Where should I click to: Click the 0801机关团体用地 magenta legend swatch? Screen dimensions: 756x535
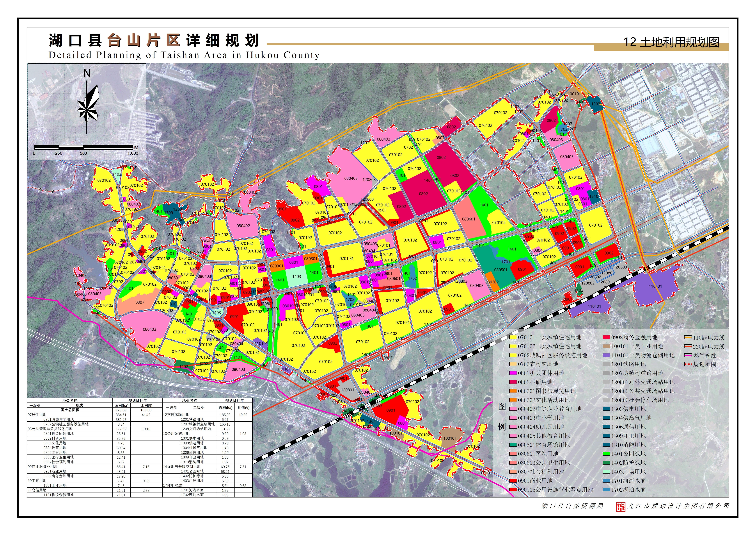pyautogui.click(x=513, y=373)
